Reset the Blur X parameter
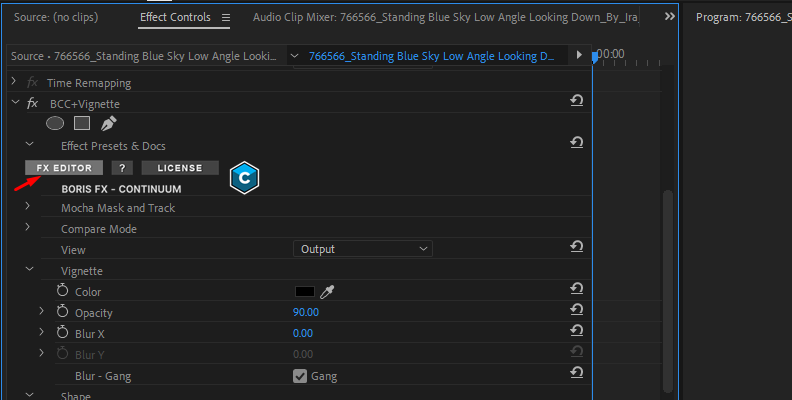Image resolution: width=792 pixels, height=400 pixels. (x=576, y=330)
